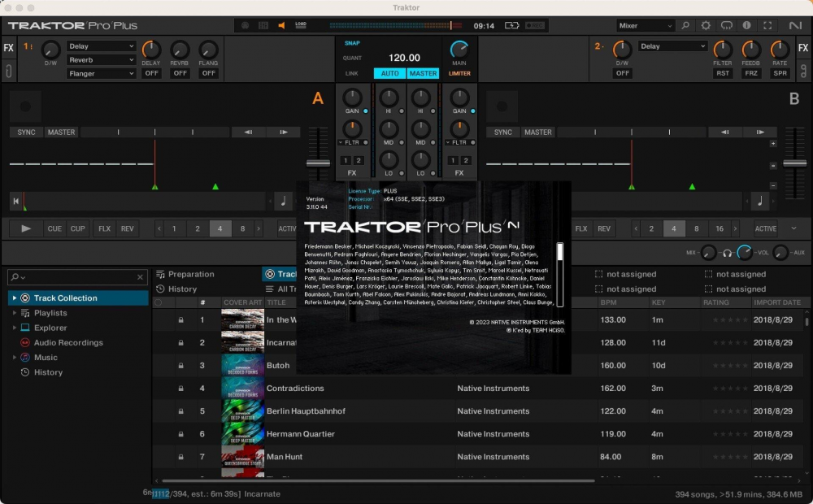
Task: Nudge Deck B tempo bend forward
Action: click(x=759, y=133)
